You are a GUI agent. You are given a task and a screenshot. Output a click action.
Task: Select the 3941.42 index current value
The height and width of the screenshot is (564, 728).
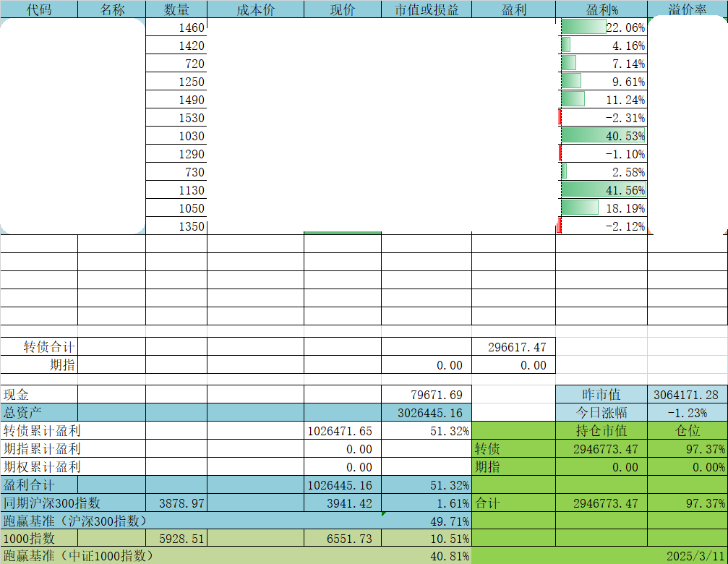pos(343,503)
